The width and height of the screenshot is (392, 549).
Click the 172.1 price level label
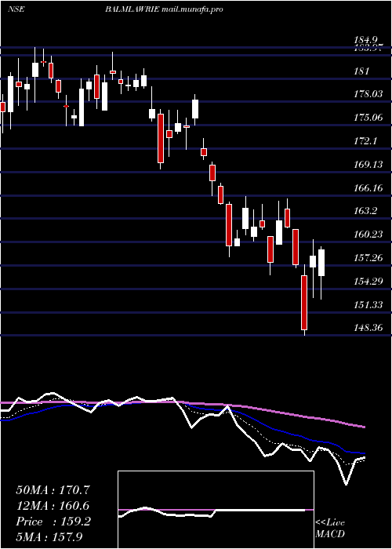coord(366,141)
